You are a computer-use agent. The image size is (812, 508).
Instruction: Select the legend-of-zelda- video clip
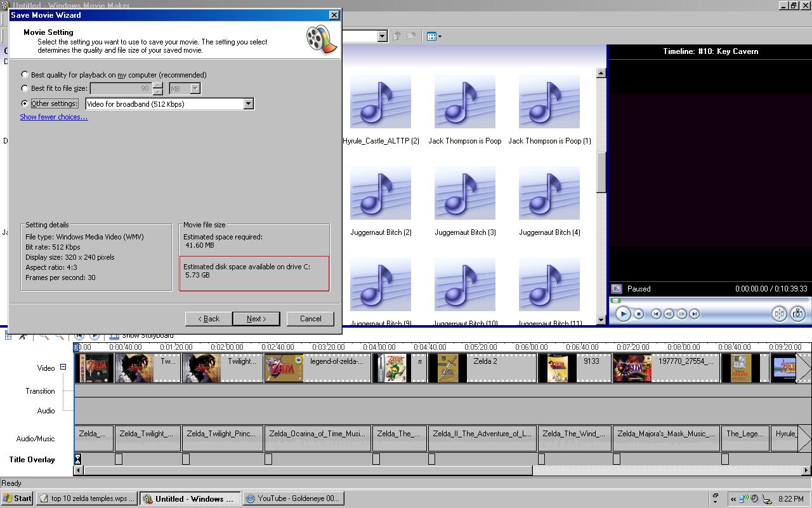click(318, 368)
